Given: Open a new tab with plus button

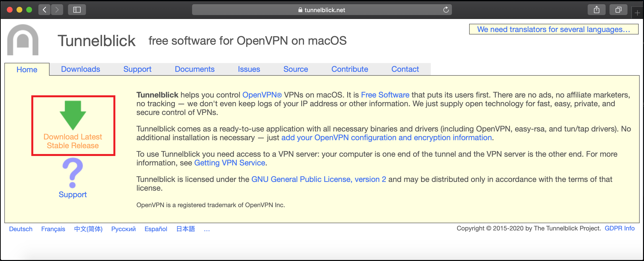Looking at the screenshot, I should (637, 13).
